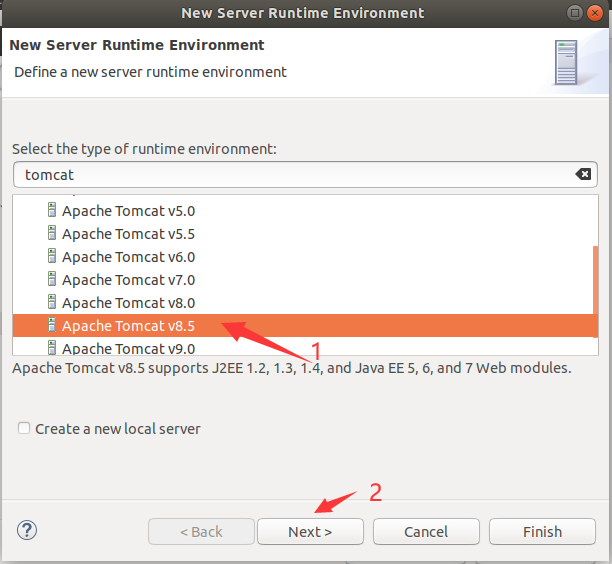Click the server icon beside Apache Tomcat v9.0
This screenshot has width=612, height=564.
point(52,347)
